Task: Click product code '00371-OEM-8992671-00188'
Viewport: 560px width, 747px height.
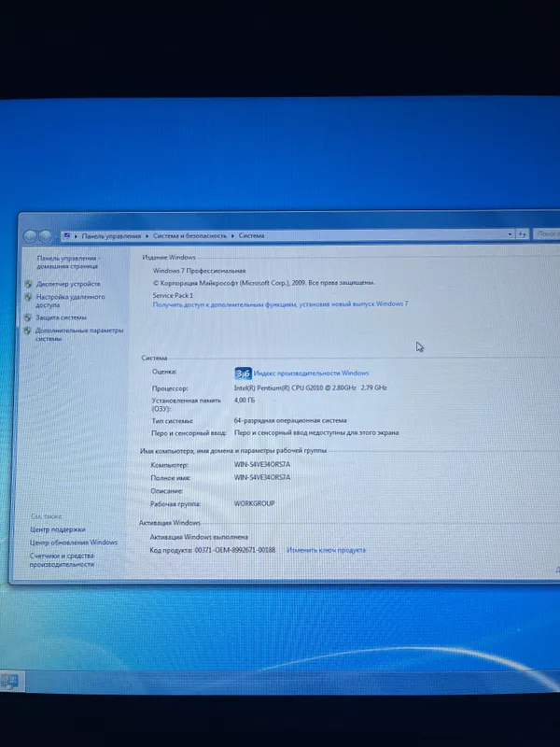Action: (235, 550)
